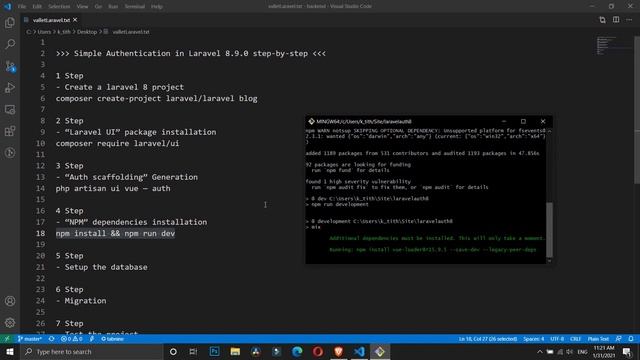
Task: Click the Users breadcrumb segment
Action: [x=44, y=32]
